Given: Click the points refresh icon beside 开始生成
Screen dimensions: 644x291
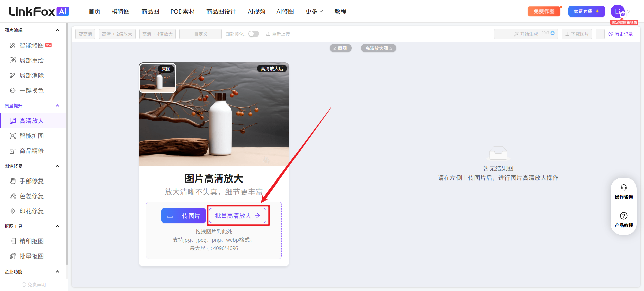Looking at the screenshot, I should (x=552, y=33).
